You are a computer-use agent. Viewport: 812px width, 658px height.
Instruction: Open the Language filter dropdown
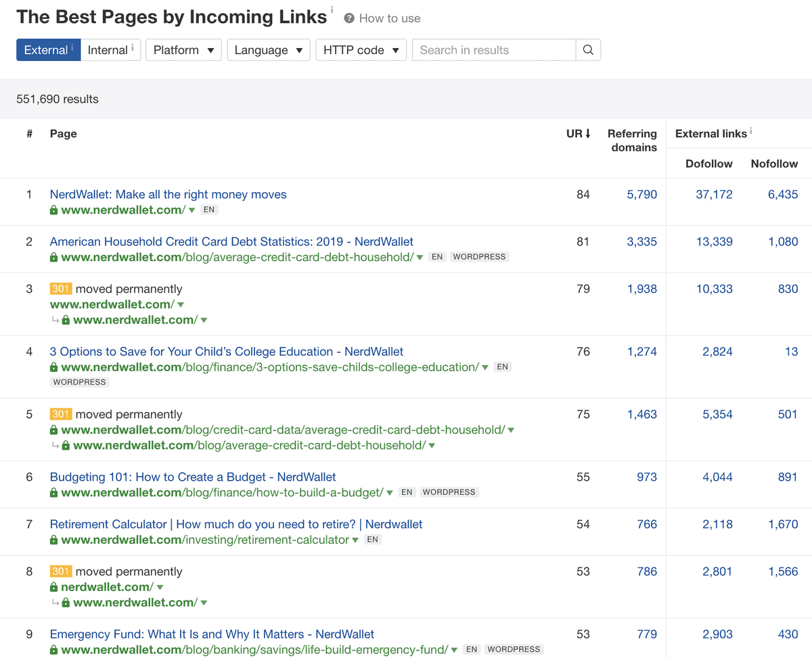point(269,50)
